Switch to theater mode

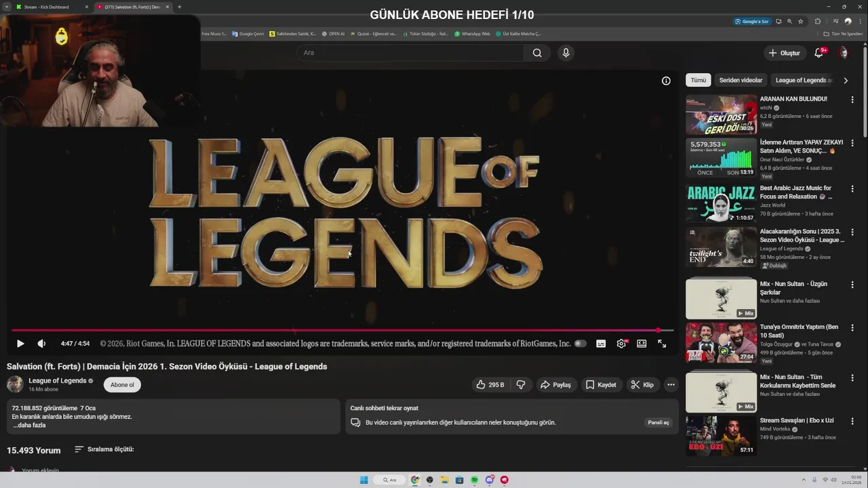click(x=642, y=344)
